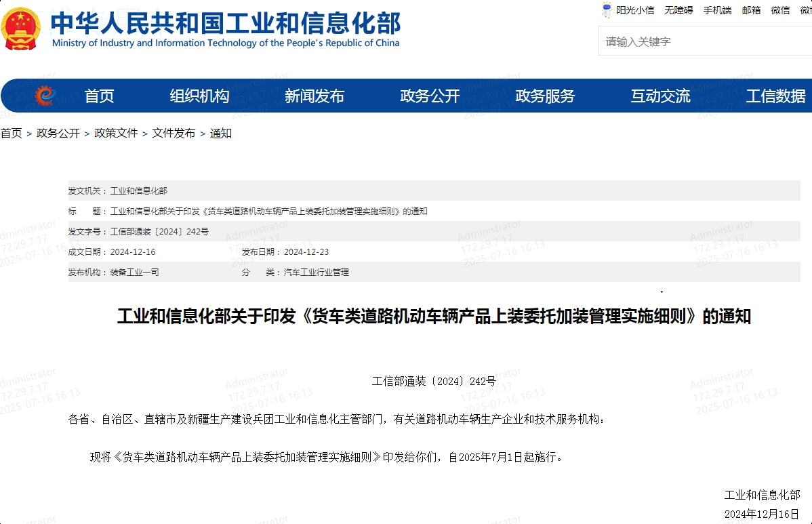Select 互动交流 in the nav bar
812x524 pixels.
[x=660, y=96]
